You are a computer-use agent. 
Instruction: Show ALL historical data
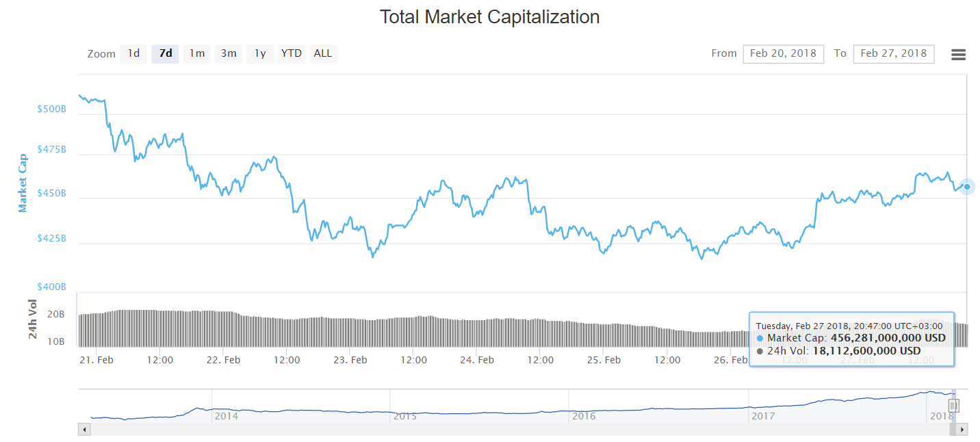[322, 53]
